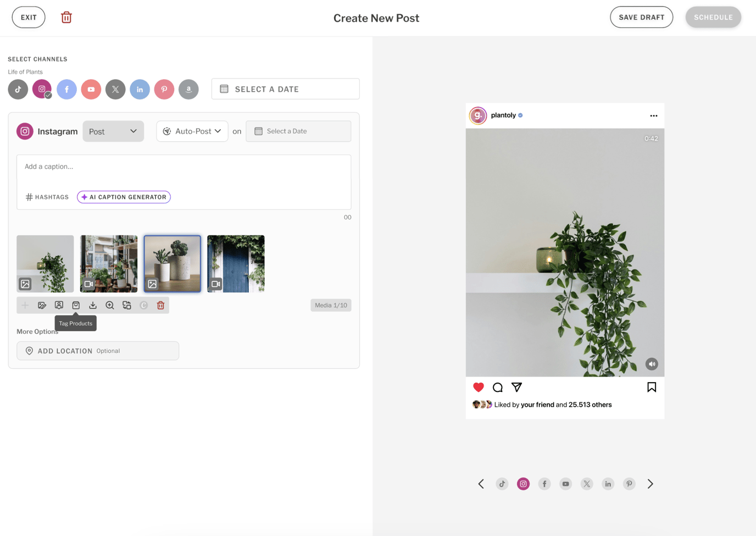Enable the TikTok channel for this post

(18, 89)
